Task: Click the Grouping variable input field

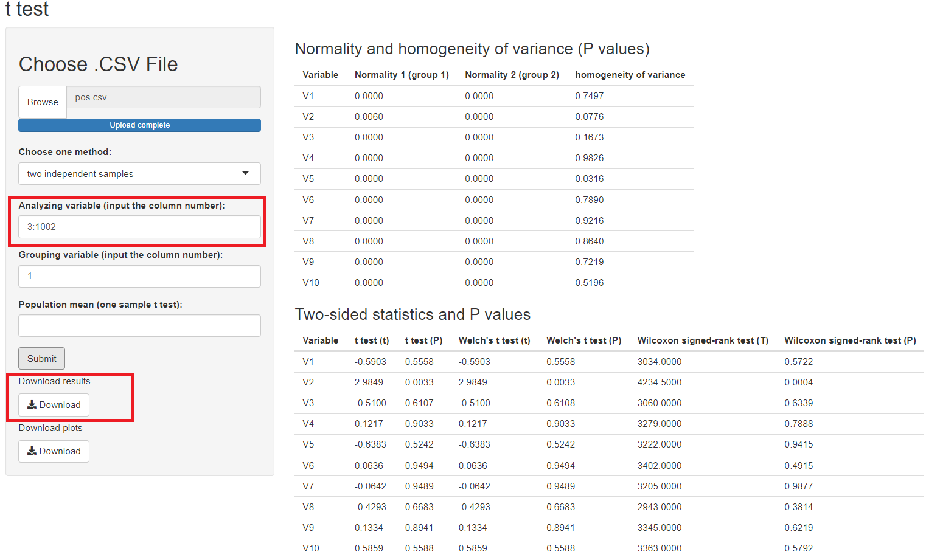Action: [139, 276]
